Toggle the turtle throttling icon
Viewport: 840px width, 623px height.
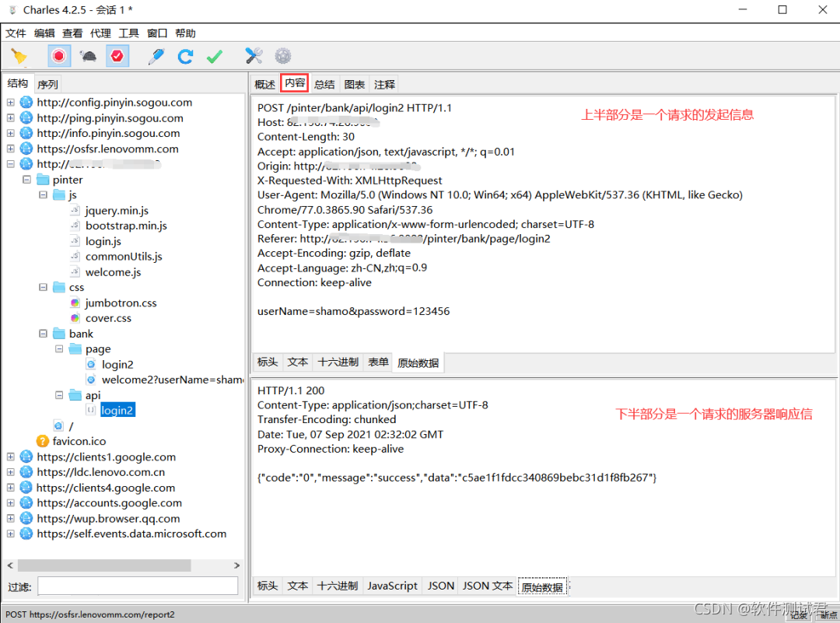89,56
